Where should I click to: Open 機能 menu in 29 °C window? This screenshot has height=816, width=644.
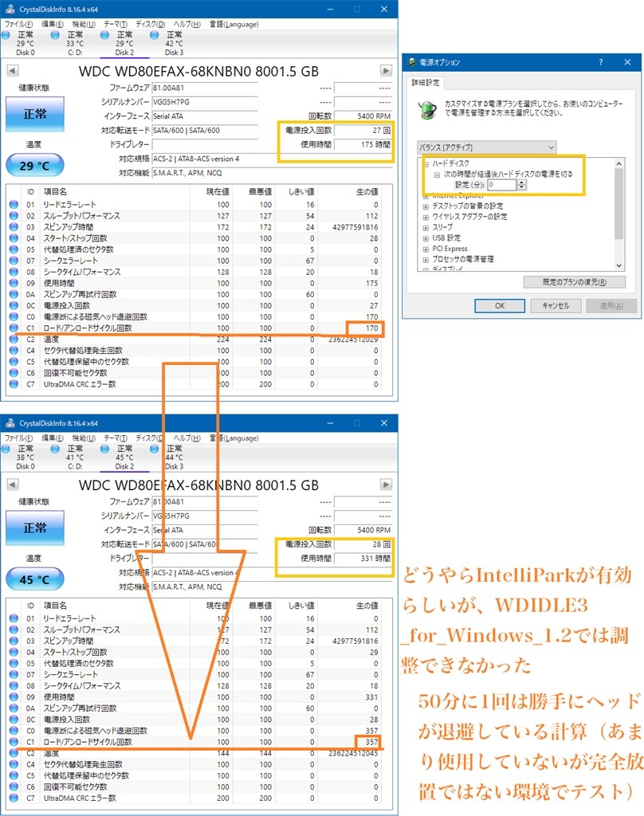pos(84,24)
